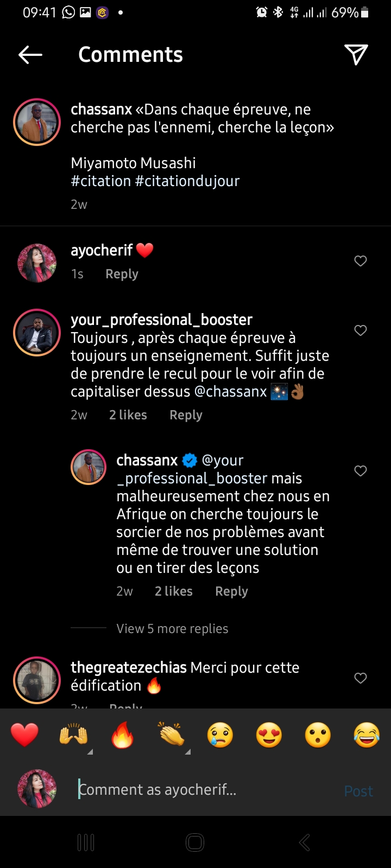This screenshot has width=391, height=868.
Task: Open the share paper plane icon
Action: pyautogui.click(x=356, y=54)
